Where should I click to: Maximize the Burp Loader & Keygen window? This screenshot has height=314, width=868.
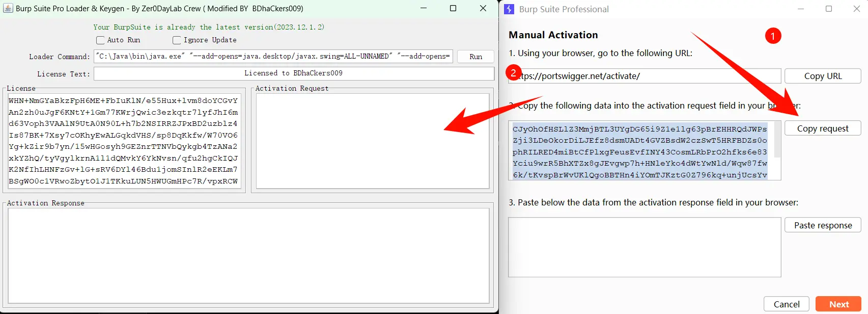point(453,8)
